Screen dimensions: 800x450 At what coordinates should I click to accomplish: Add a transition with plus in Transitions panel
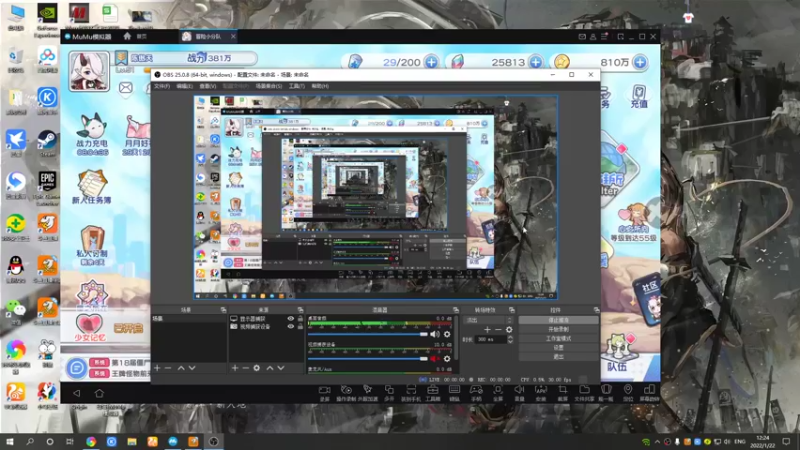click(x=487, y=330)
